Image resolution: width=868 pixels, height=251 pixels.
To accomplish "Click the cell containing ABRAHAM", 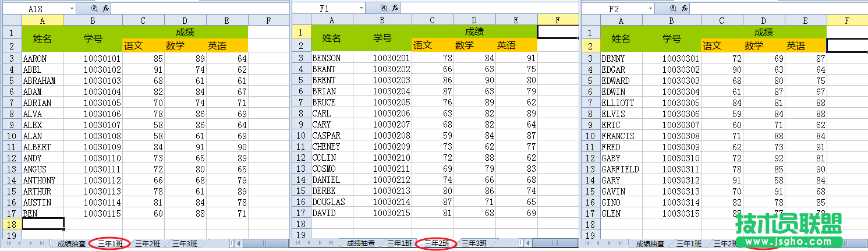I will (42, 80).
